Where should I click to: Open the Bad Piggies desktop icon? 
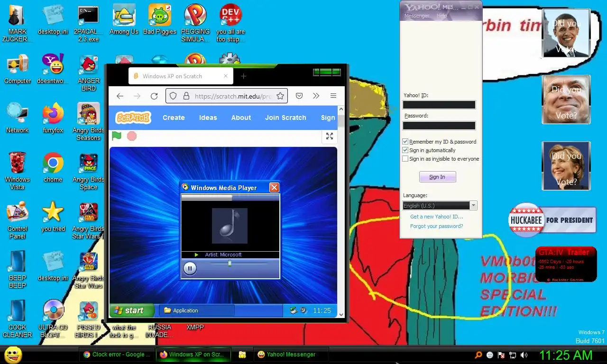pyautogui.click(x=160, y=19)
